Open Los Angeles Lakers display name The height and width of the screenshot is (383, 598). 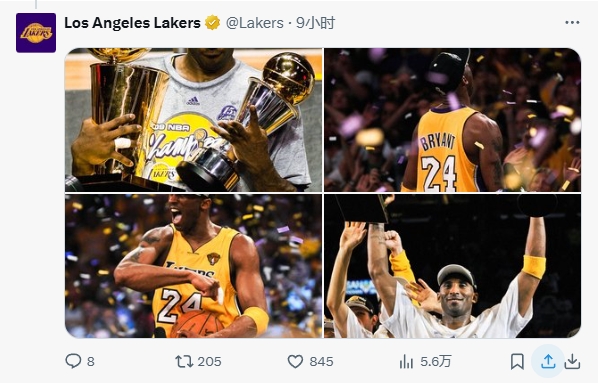pos(132,23)
